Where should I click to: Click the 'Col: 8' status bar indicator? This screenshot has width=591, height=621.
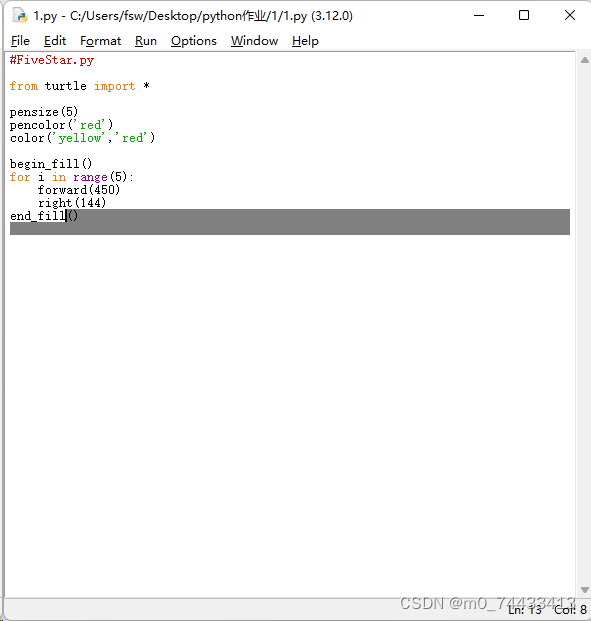point(570,610)
